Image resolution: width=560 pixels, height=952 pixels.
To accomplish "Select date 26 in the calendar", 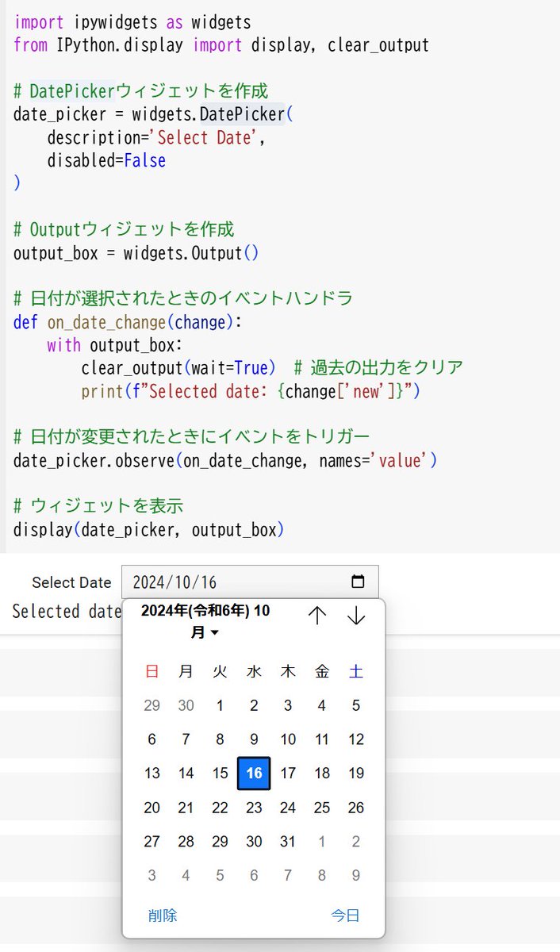I will pos(356,808).
